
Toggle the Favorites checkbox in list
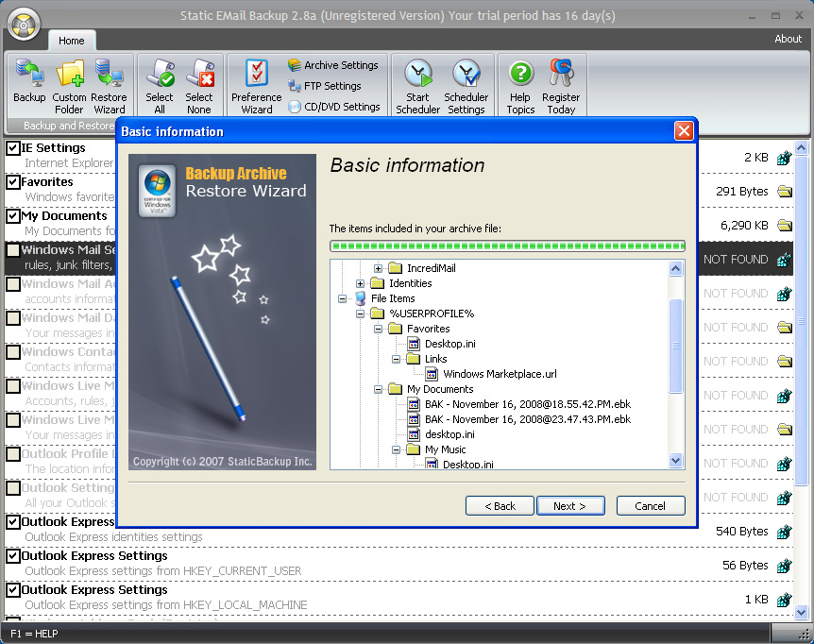point(13,182)
